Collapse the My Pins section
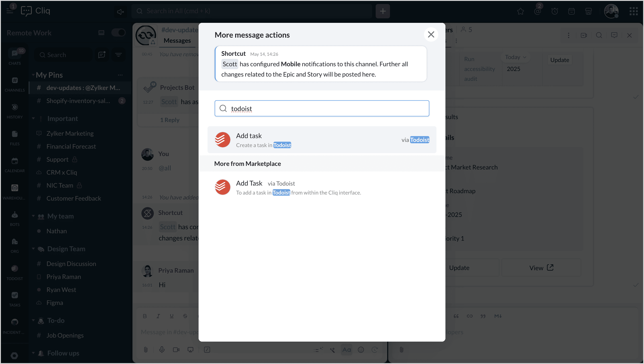644x364 pixels. (33, 75)
